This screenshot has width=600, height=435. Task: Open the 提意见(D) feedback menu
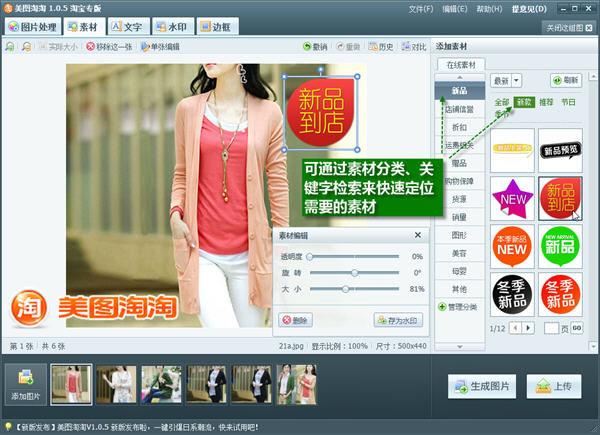click(x=529, y=9)
